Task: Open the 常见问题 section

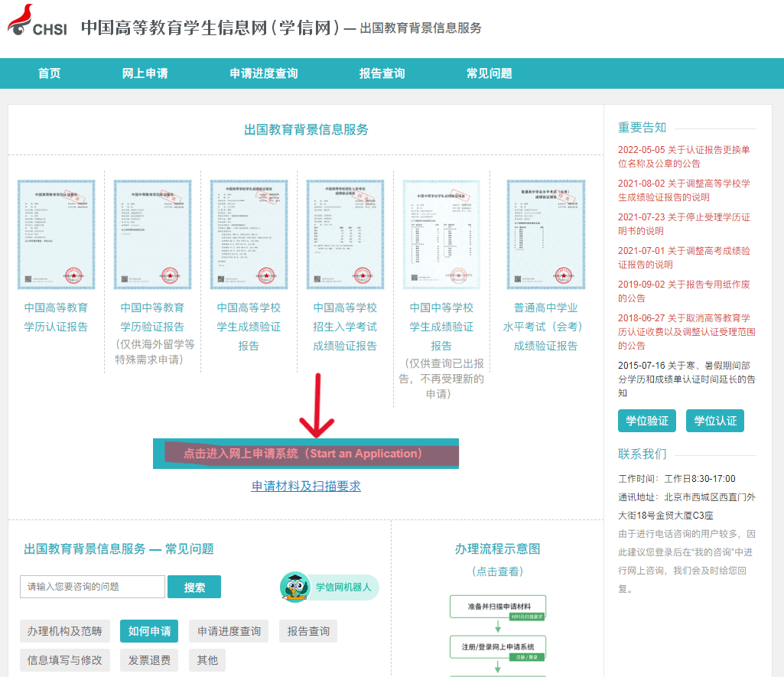Action: [489, 73]
